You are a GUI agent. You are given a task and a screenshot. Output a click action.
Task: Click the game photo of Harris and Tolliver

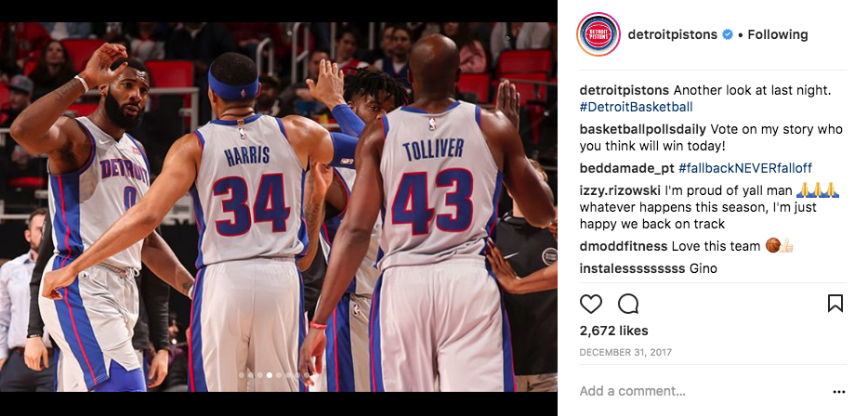(x=279, y=207)
